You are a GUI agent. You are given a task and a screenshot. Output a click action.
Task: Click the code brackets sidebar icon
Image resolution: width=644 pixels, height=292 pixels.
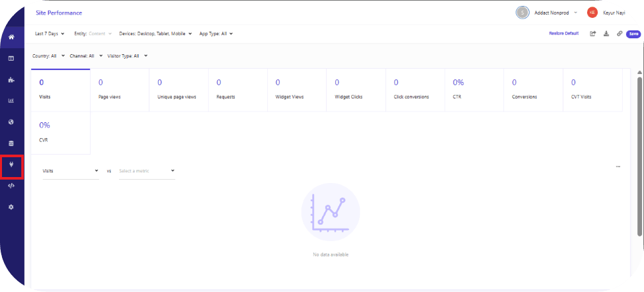click(11, 186)
